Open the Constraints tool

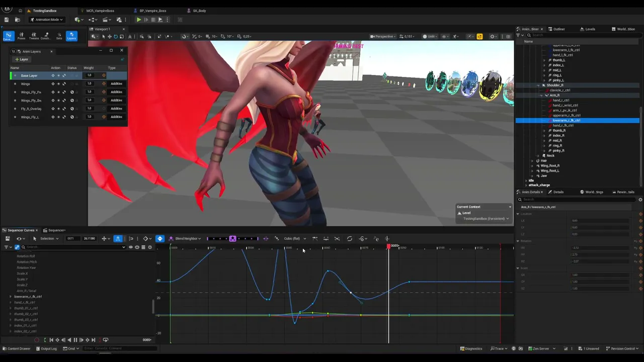coord(46,36)
